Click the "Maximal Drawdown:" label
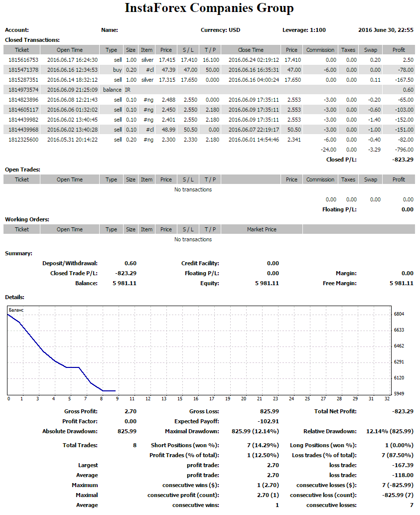The width and height of the screenshot is (420, 515). tap(192, 431)
